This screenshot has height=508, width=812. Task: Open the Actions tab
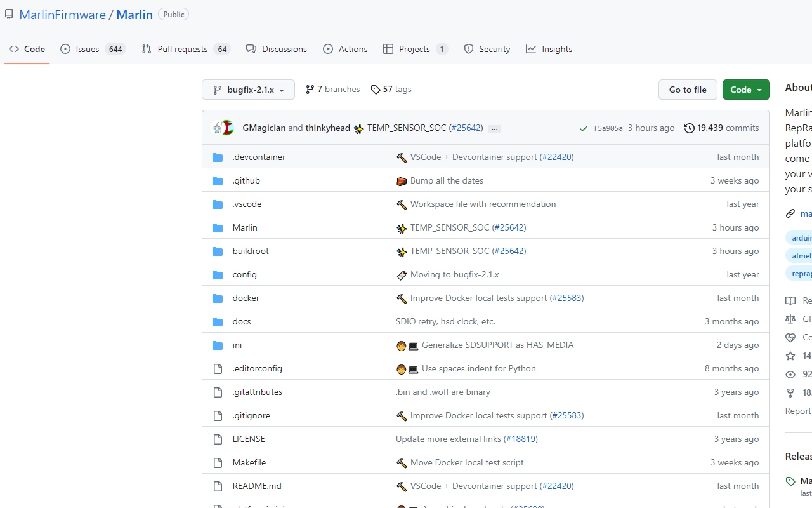pyautogui.click(x=345, y=49)
